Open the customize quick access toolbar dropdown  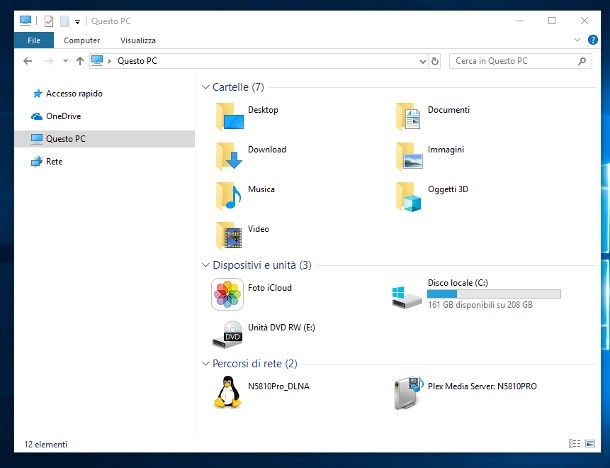point(77,22)
